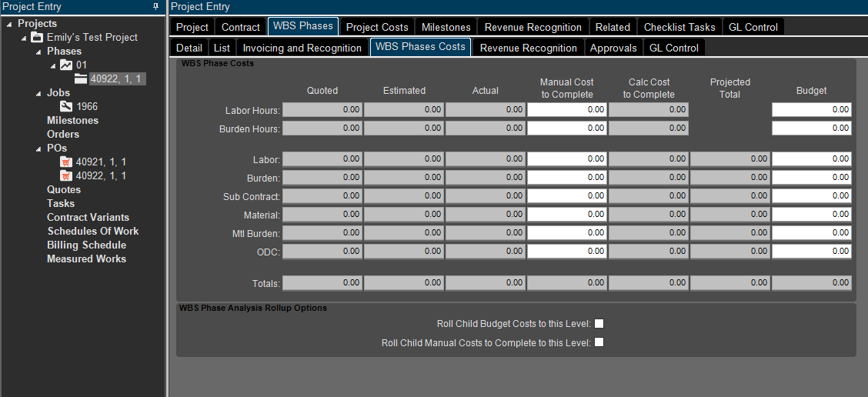Click Burden Hours Manual Cost to Complete field
Image resolution: width=868 pixels, height=397 pixels.
coord(567,128)
